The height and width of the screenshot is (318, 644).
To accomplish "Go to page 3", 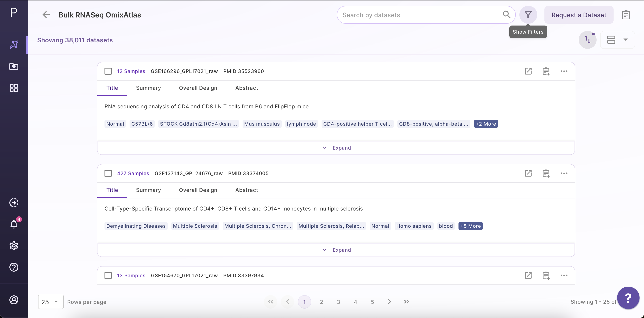I will click(x=338, y=302).
